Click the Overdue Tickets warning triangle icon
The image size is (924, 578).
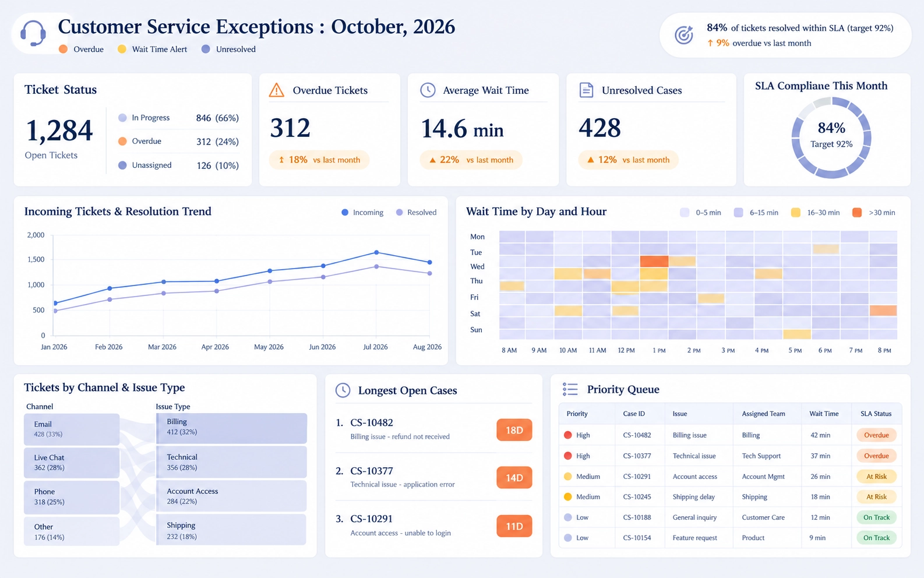277,90
